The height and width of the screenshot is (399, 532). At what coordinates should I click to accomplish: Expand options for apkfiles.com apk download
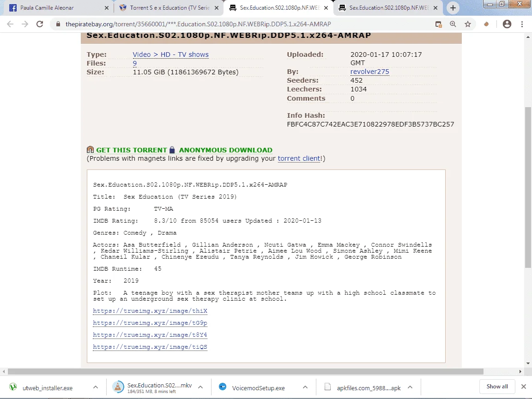coord(410,387)
